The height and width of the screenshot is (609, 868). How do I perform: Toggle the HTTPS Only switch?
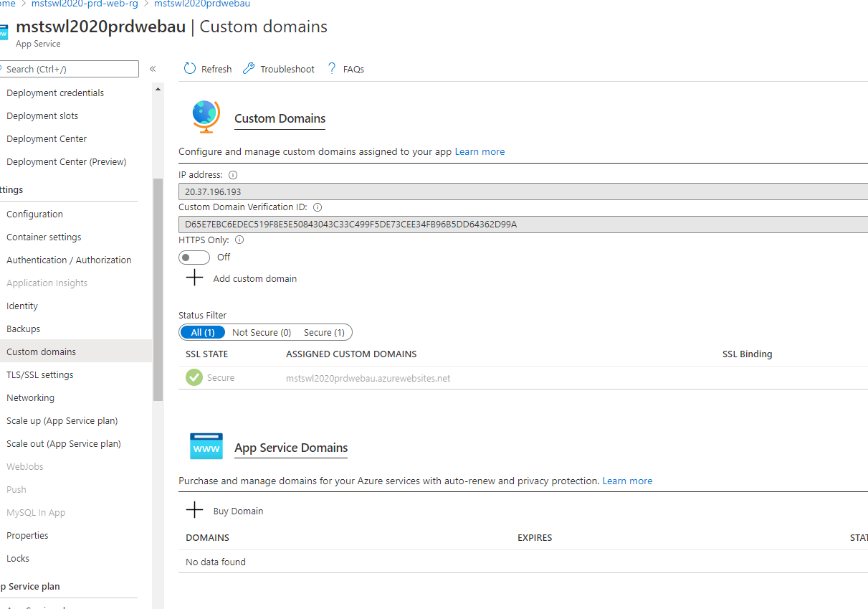[194, 257]
